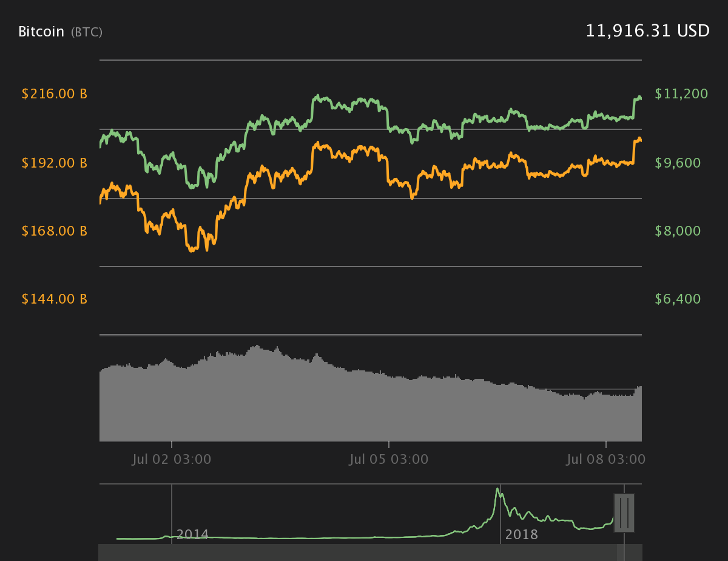Click the $144.00 B market cap axis label

(55, 299)
